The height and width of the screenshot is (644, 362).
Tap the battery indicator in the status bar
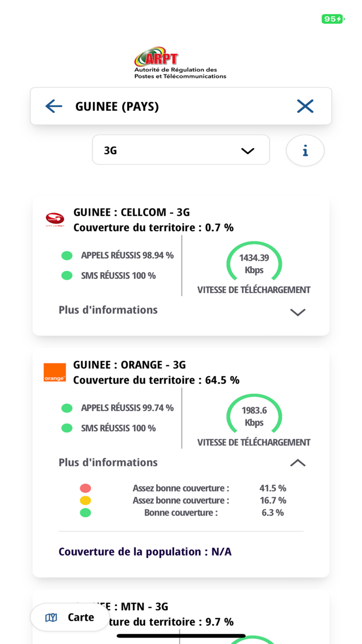[x=333, y=18]
